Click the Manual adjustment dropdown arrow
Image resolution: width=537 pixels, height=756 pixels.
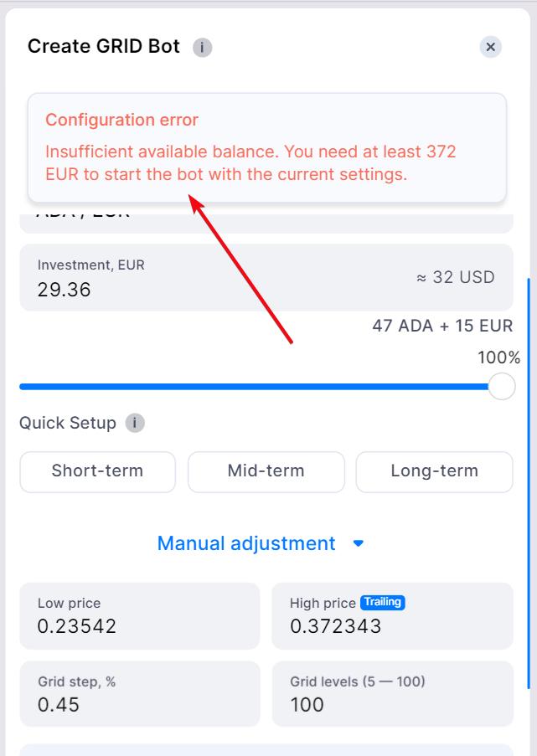point(359,544)
